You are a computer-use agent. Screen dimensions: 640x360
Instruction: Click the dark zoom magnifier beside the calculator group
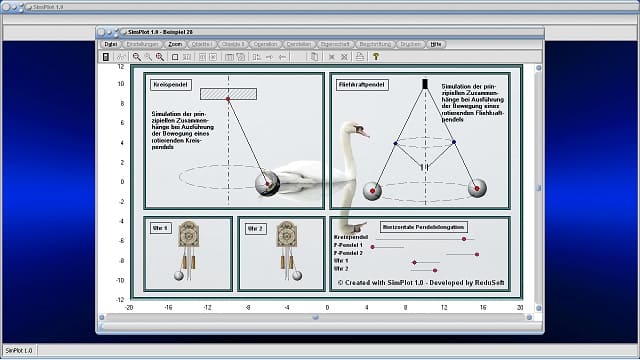pyautogui.click(x=137, y=57)
